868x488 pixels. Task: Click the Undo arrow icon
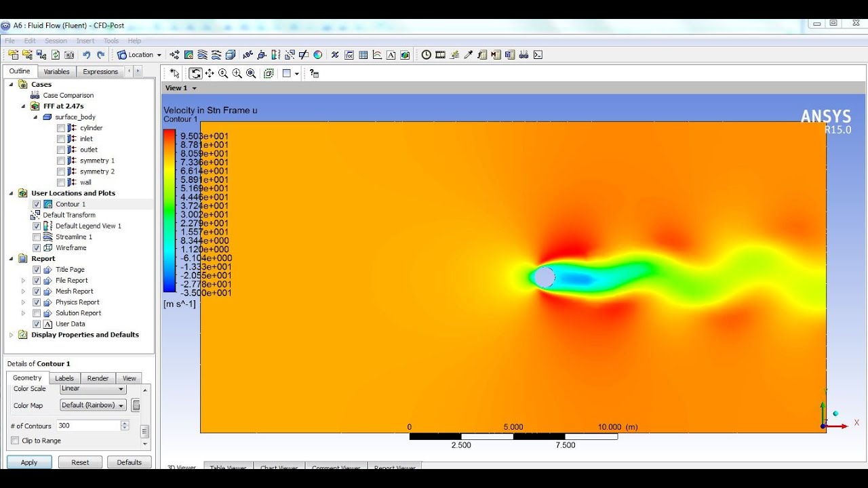coord(86,55)
